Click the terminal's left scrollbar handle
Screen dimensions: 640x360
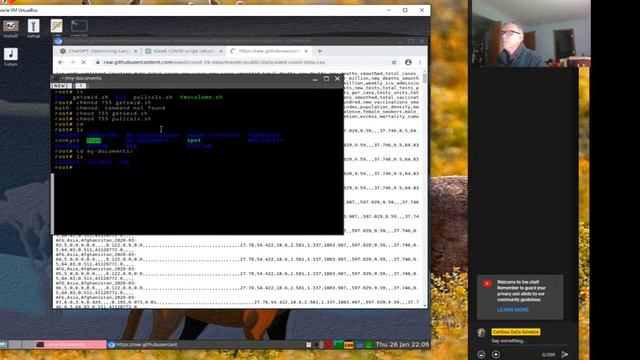[52, 203]
